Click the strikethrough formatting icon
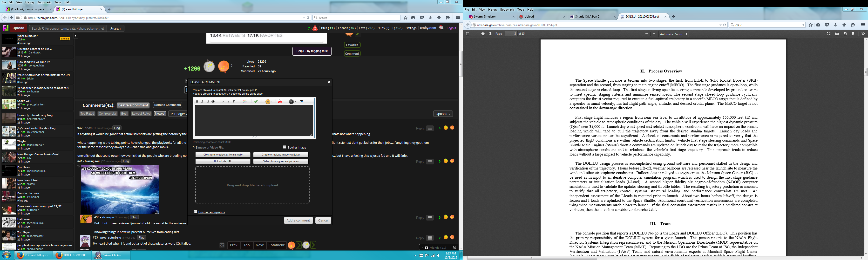Viewport: 868px width, 260px height. click(x=213, y=102)
